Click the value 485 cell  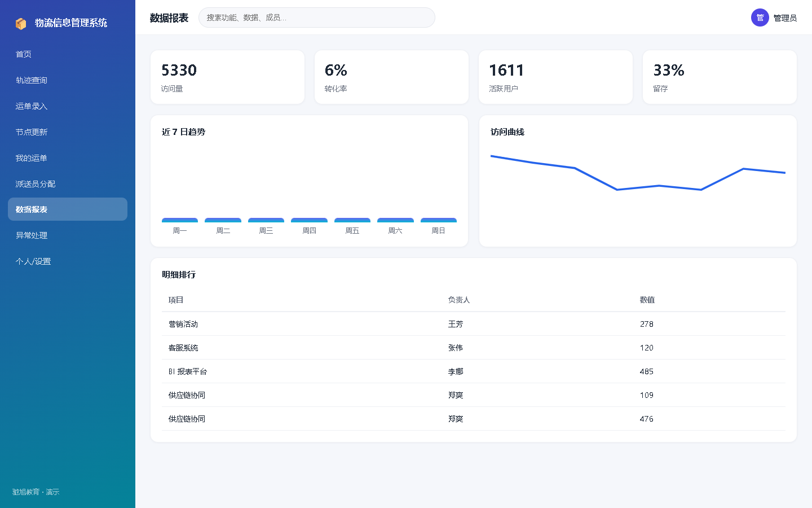(x=647, y=371)
